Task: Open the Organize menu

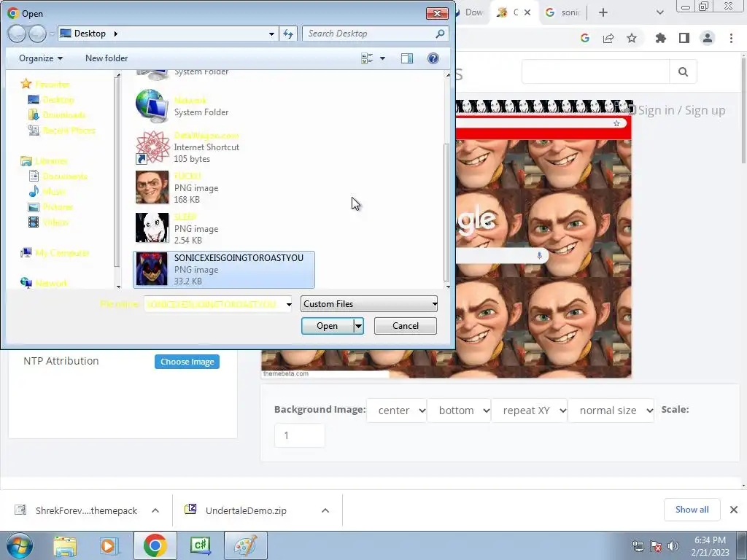Action: point(41,58)
